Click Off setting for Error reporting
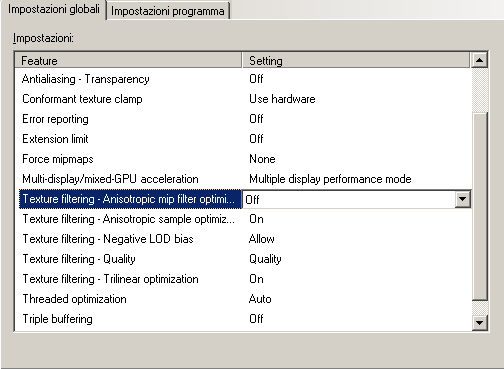 coord(256,119)
